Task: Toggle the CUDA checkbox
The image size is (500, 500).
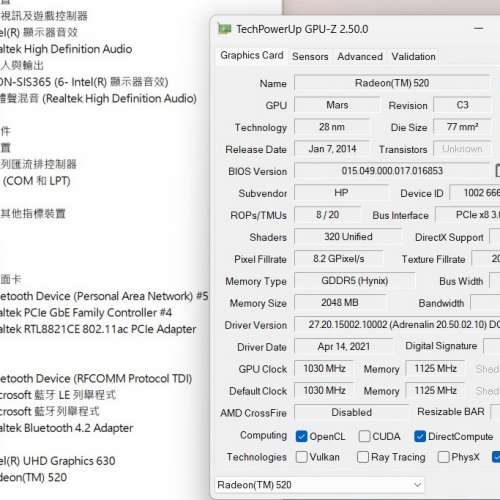Action: (364, 436)
